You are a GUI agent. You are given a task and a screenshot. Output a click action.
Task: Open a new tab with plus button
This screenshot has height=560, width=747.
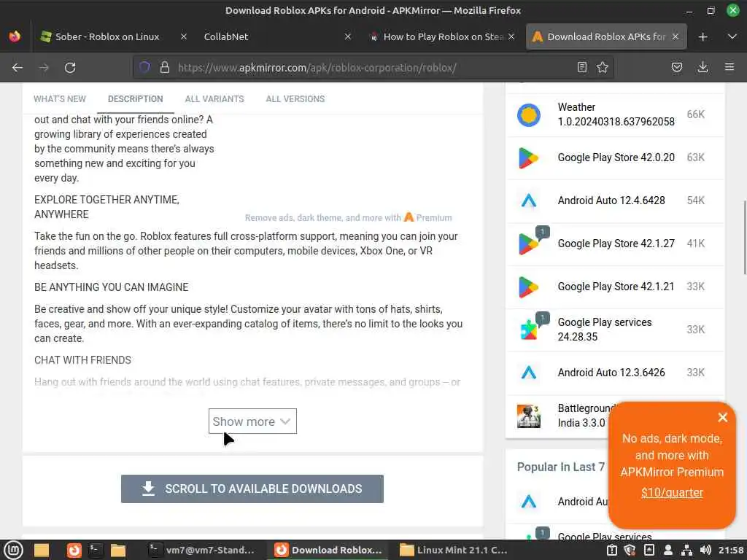click(703, 36)
